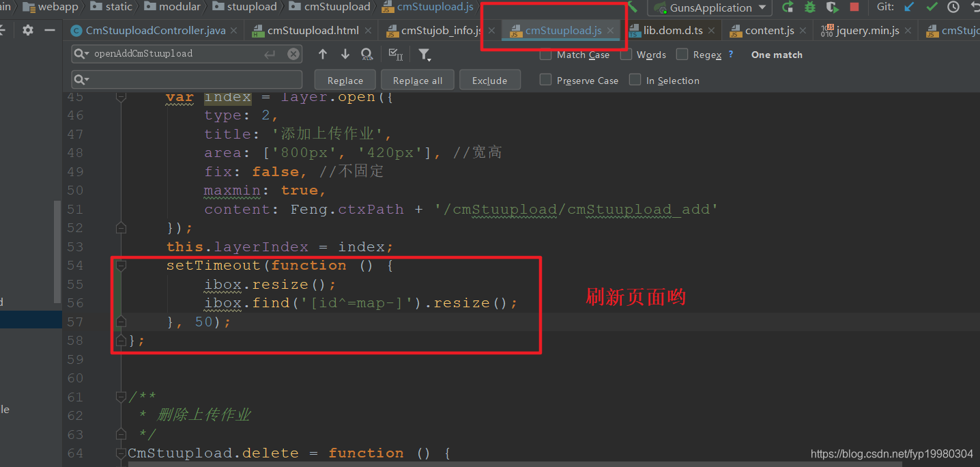Open the GunsApplication run configuration dropdown
This screenshot has width=980, height=467.
(710, 8)
